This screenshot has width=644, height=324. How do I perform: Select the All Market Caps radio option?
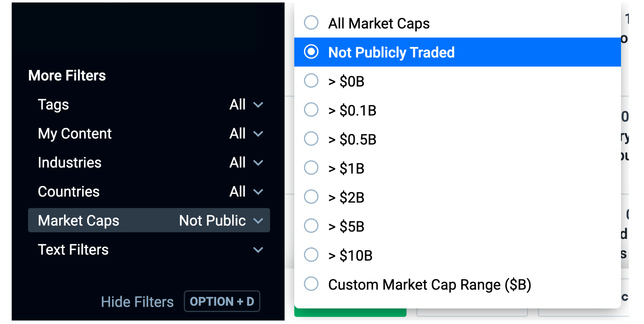pyautogui.click(x=311, y=23)
